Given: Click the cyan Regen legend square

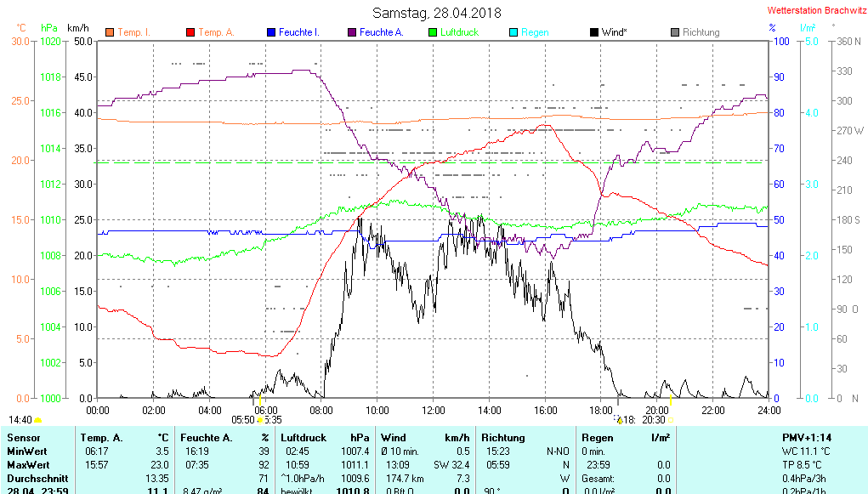Looking at the screenshot, I should pos(513,32).
